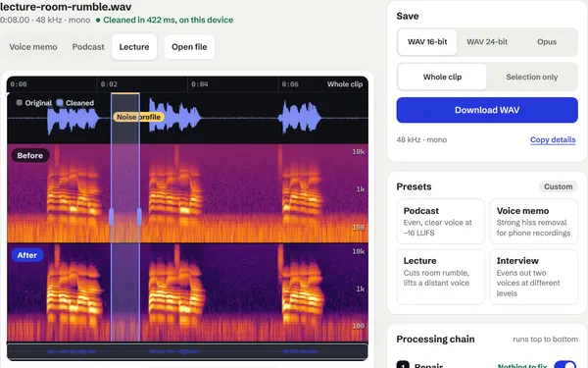Click the Whole clip timeline label

[345, 84]
